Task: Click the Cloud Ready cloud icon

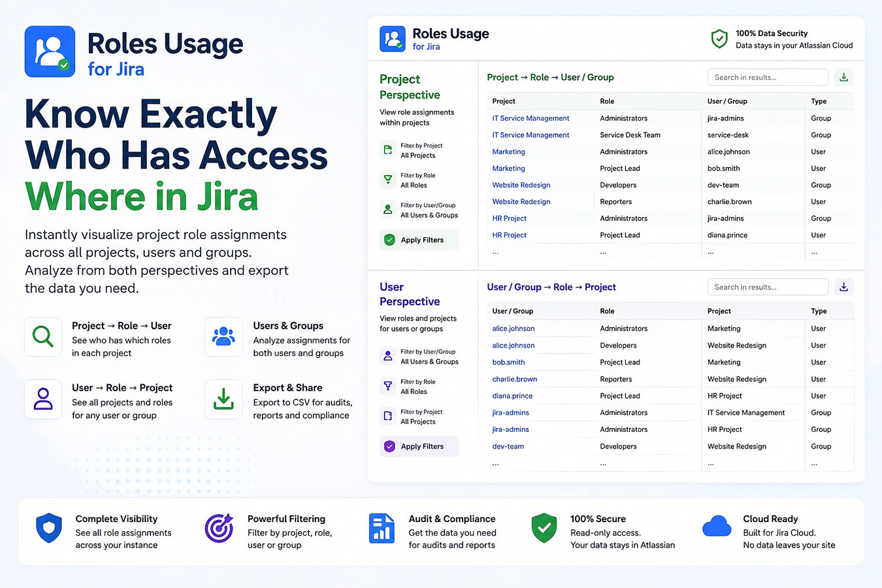Action: pyautogui.click(x=717, y=527)
